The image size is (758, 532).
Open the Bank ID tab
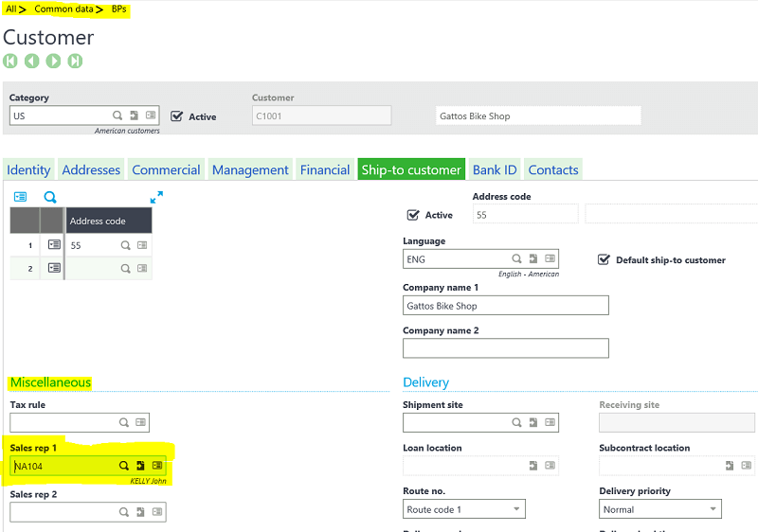point(495,169)
